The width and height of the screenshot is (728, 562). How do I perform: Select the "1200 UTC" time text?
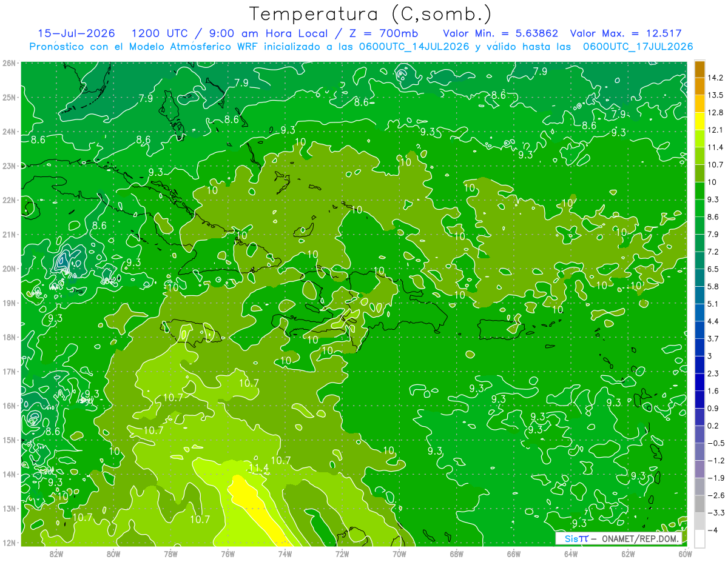click(x=160, y=33)
